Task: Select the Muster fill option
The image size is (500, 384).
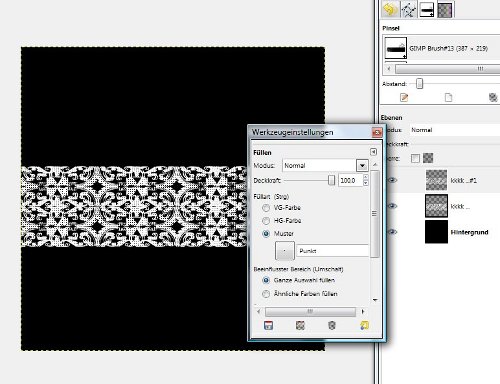Action: point(266,234)
